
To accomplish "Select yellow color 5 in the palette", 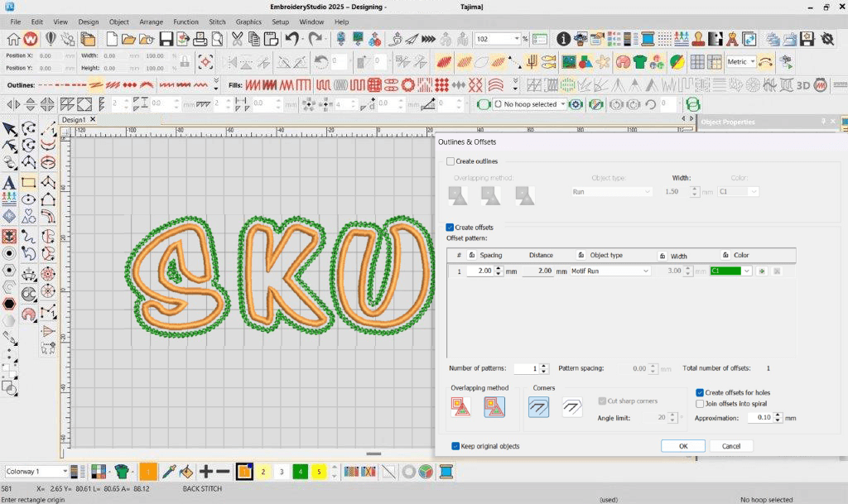I will [318, 472].
